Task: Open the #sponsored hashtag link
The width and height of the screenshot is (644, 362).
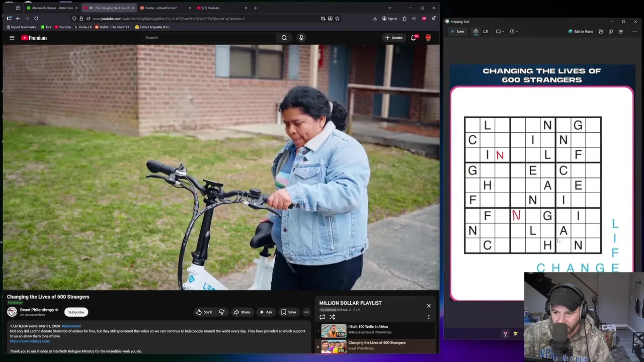Action: (71, 326)
